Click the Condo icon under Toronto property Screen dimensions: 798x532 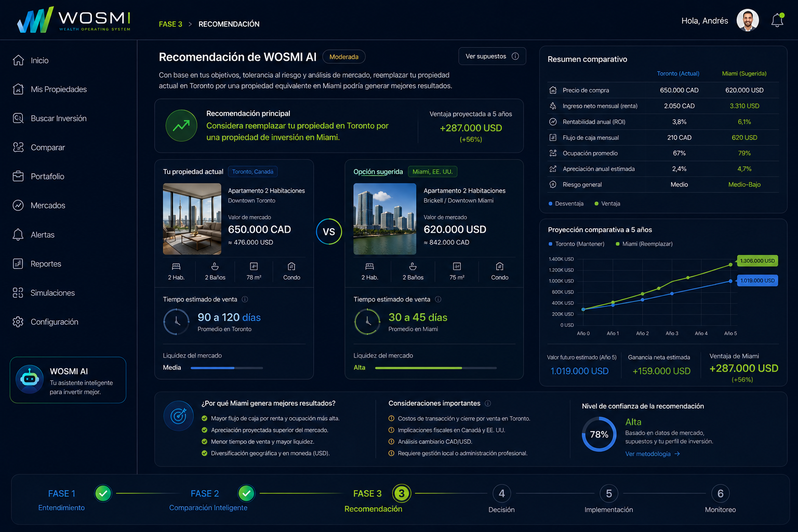pyautogui.click(x=291, y=267)
